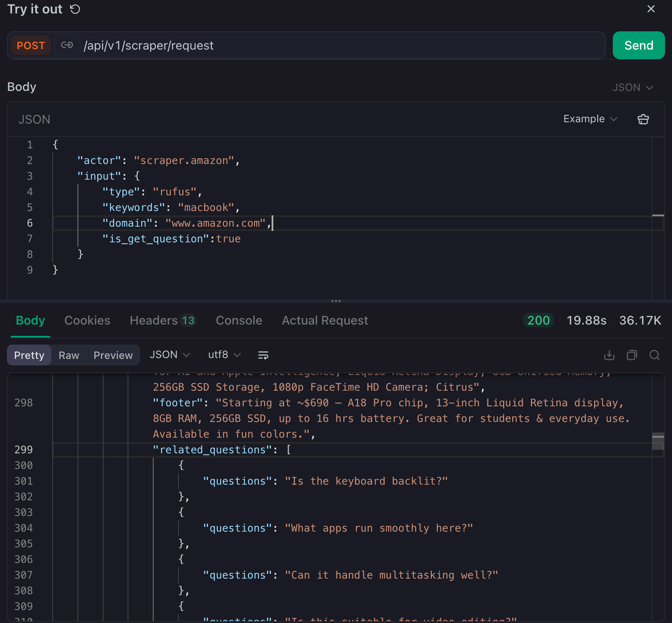This screenshot has height=623, width=672.
Task: Click the response scrollbar thumb
Action: [x=658, y=442]
